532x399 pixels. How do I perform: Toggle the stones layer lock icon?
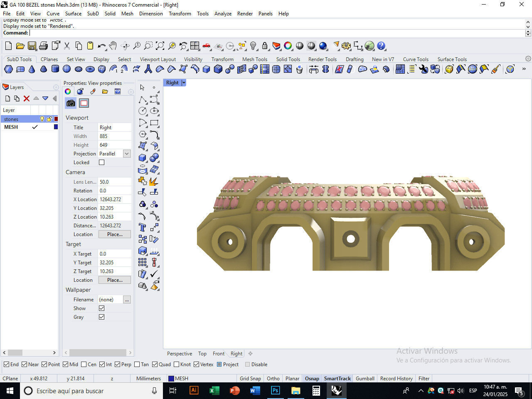pos(49,119)
